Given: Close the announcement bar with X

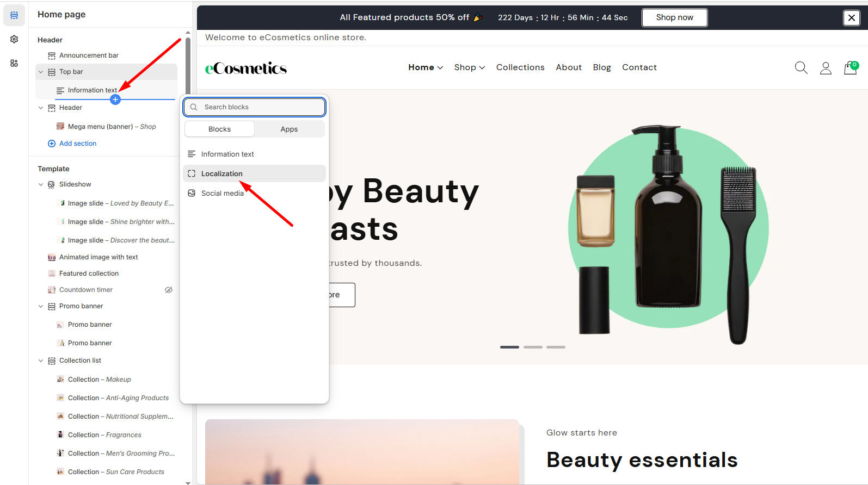Looking at the screenshot, I should pyautogui.click(x=852, y=18).
